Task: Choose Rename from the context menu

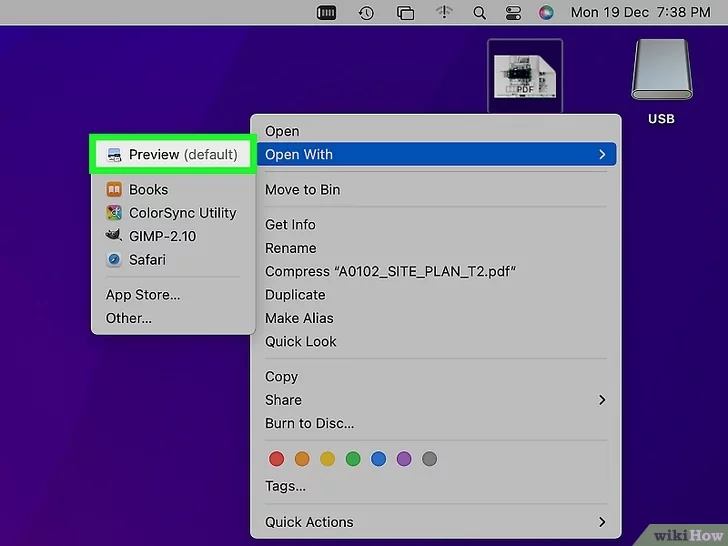Action: (x=436, y=248)
